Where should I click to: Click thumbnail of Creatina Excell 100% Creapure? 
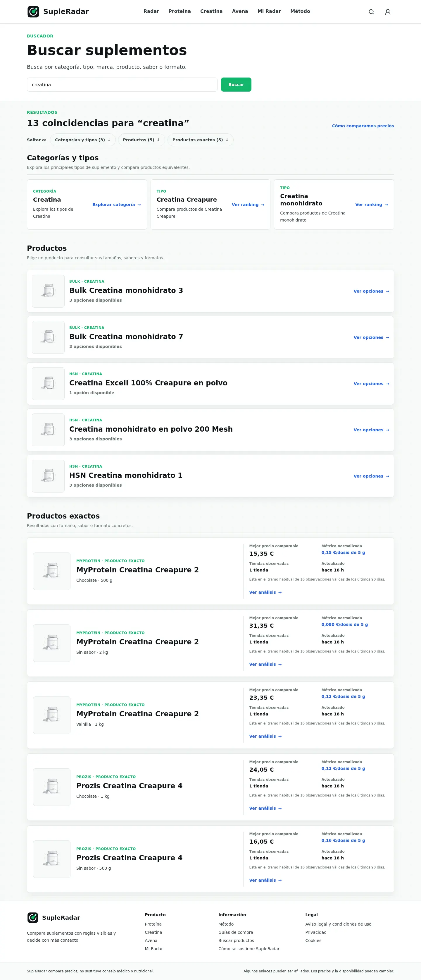tap(48, 383)
